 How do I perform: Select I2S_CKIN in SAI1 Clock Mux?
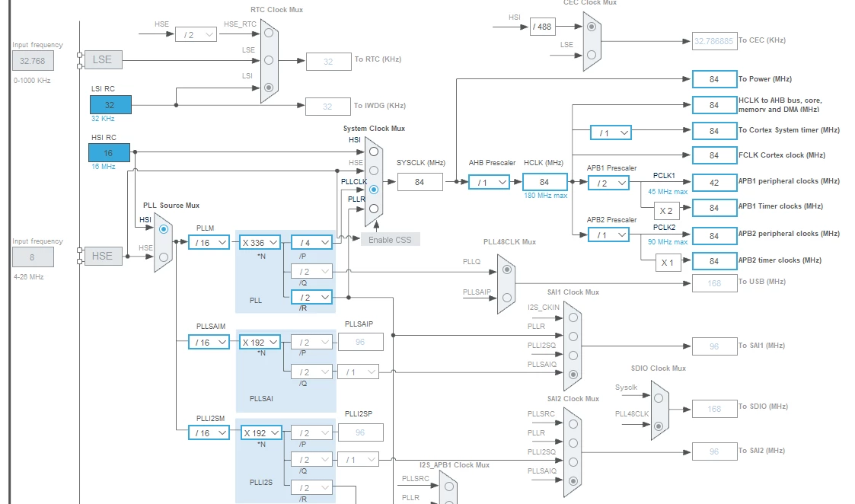[573, 317]
